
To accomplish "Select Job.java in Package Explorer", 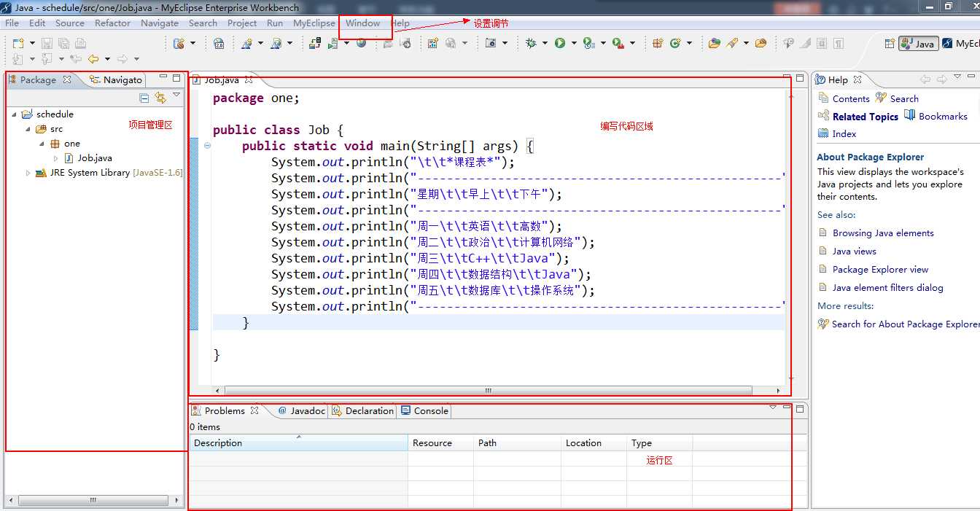I will (95, 158).
